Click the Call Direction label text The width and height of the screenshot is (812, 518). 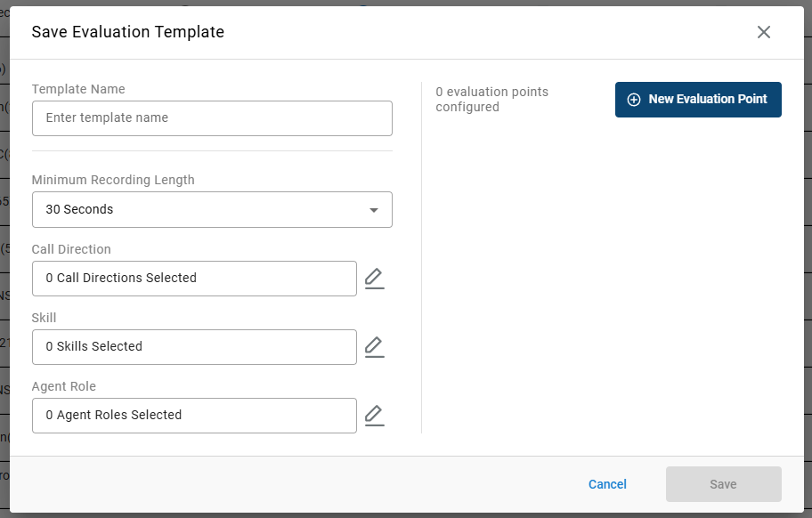click(x=71, y=249)
